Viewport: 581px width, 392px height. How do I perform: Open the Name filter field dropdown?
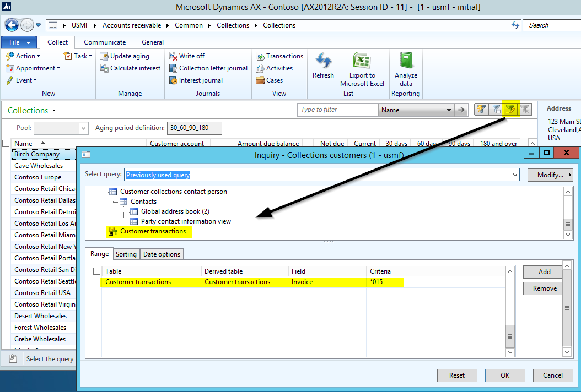449,110
